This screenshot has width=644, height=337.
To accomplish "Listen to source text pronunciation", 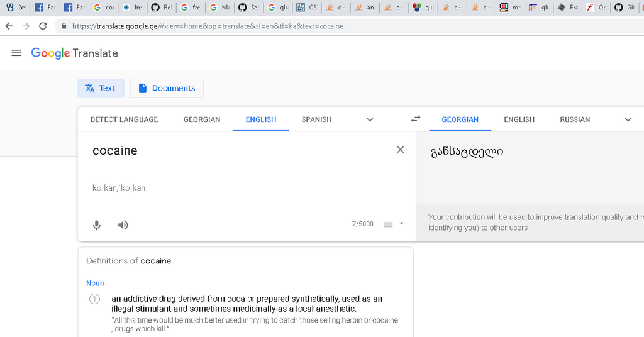I will coord(123,225).
